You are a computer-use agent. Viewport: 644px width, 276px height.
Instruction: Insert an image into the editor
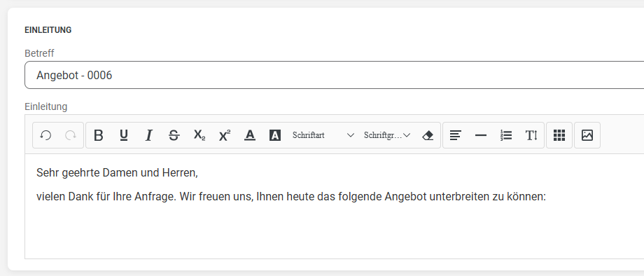pyautogui.click(x=587, y=135)
